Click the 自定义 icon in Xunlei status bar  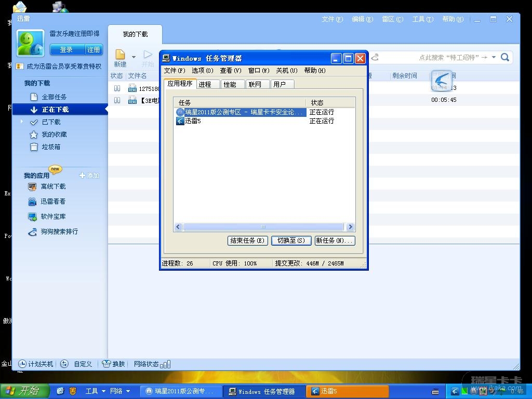(64, 364)
